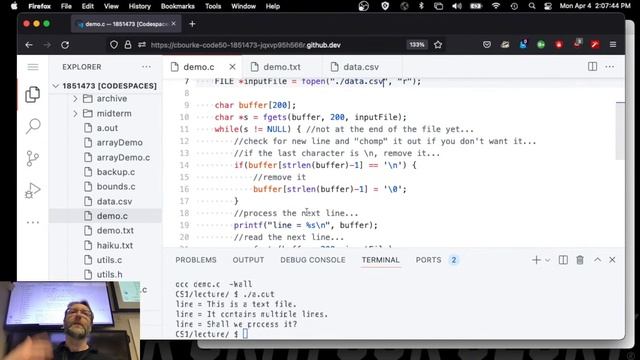Click the 133% zoom level indicator
This screenshot has height=360, width=640.
[417, 45]
